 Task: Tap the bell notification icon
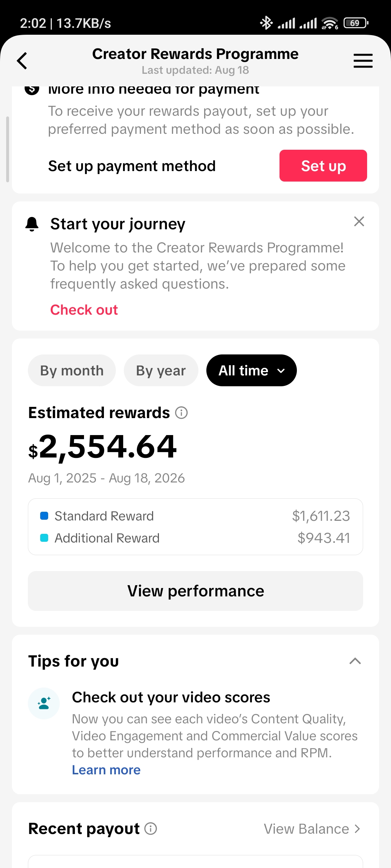point(32,224)
